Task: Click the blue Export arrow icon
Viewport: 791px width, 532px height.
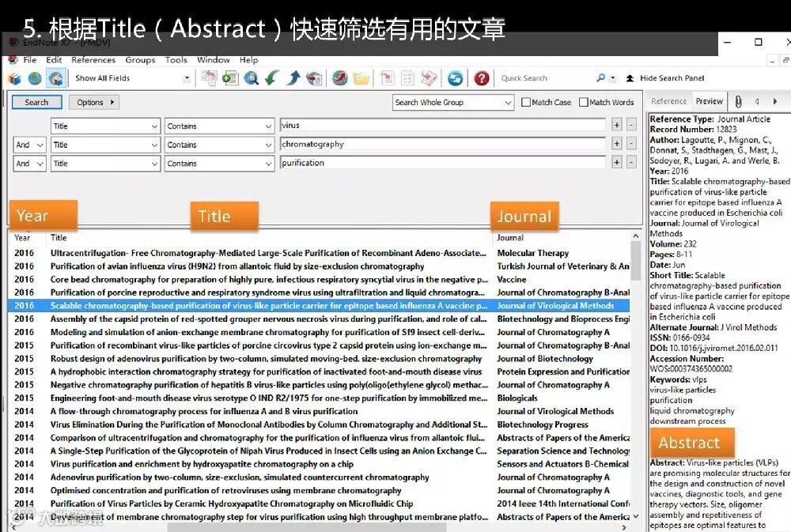Action: pyautogui.click(x=293, y=78)
